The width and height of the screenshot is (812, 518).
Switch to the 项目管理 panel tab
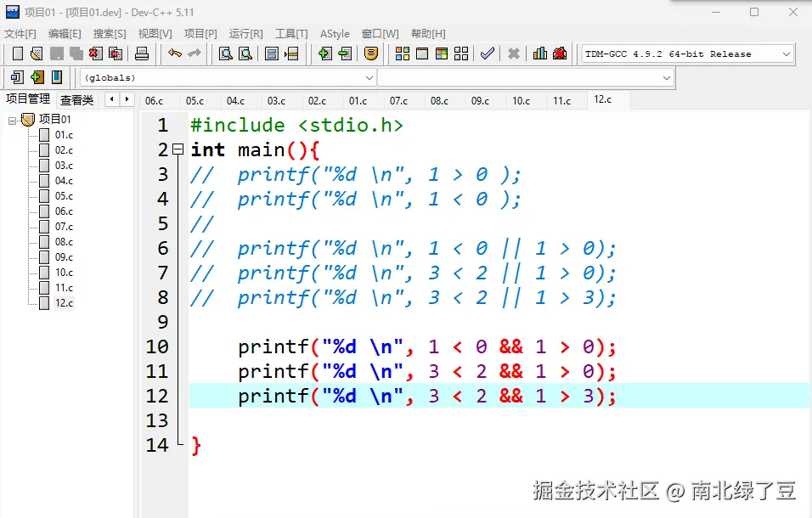click(x=28, y=99)
